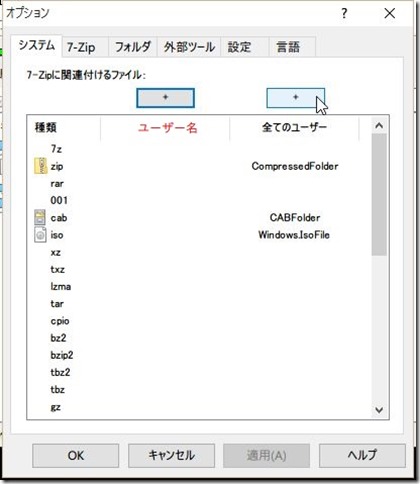420x484 pixels.
Task: Click the scrollbar down arrow
Action: click(x=379, y=410)
